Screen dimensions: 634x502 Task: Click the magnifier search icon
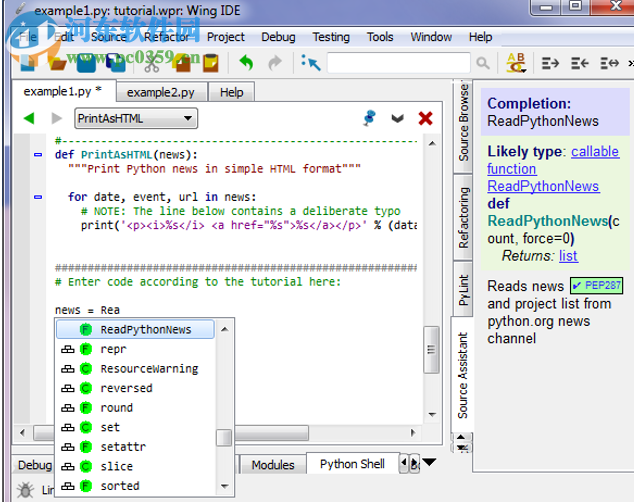click(483, 63)
